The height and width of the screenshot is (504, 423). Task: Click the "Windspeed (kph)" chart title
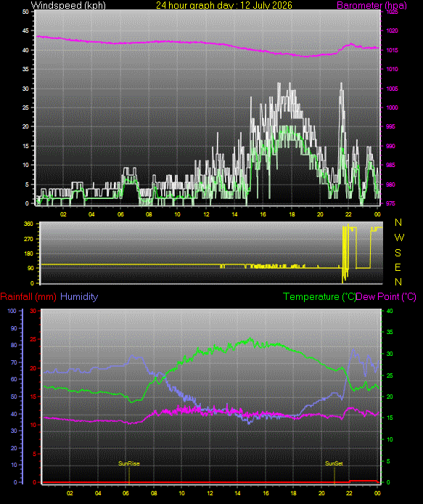[68, 5]
